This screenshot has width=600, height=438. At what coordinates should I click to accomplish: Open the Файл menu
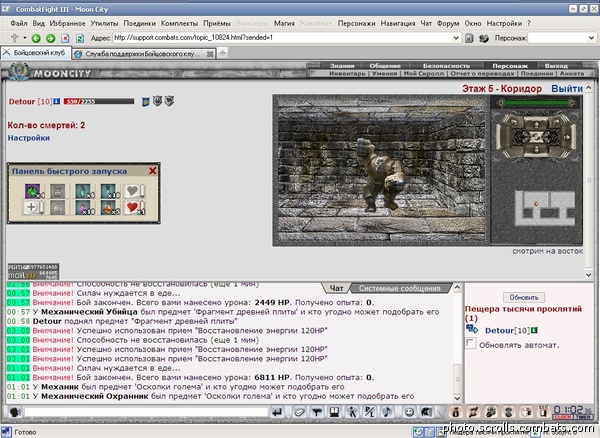click(19, 23)
